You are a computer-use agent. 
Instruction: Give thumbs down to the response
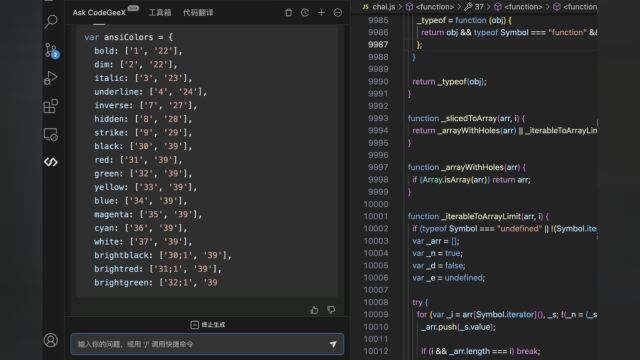[331, 310]
